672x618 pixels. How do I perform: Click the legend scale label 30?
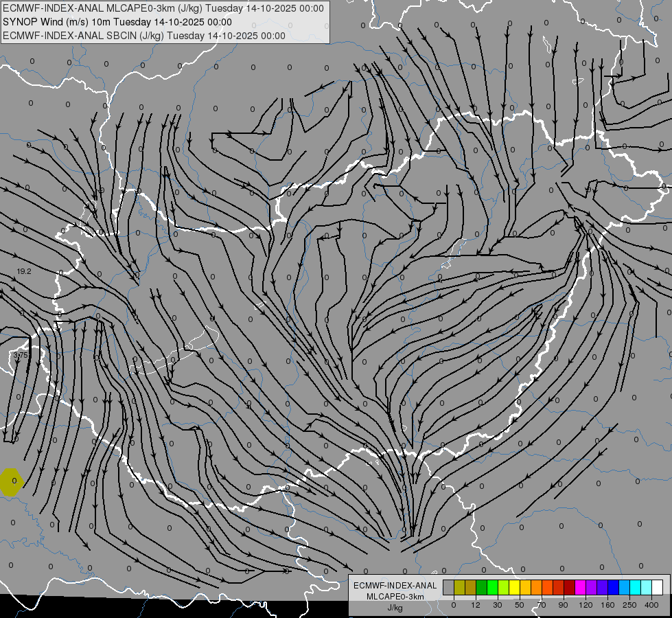pos(498,605)
